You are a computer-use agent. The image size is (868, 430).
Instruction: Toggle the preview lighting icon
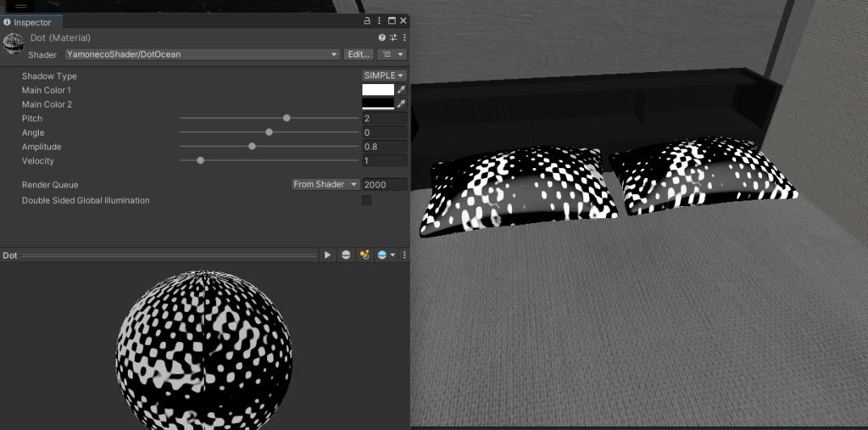(364, 255)
